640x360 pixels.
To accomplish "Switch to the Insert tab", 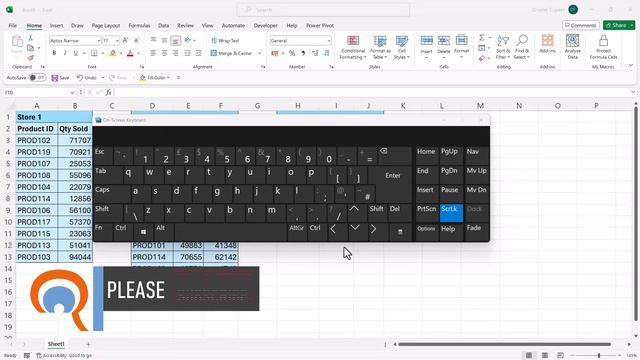I will pyautogui.click(x=56, y=25).
